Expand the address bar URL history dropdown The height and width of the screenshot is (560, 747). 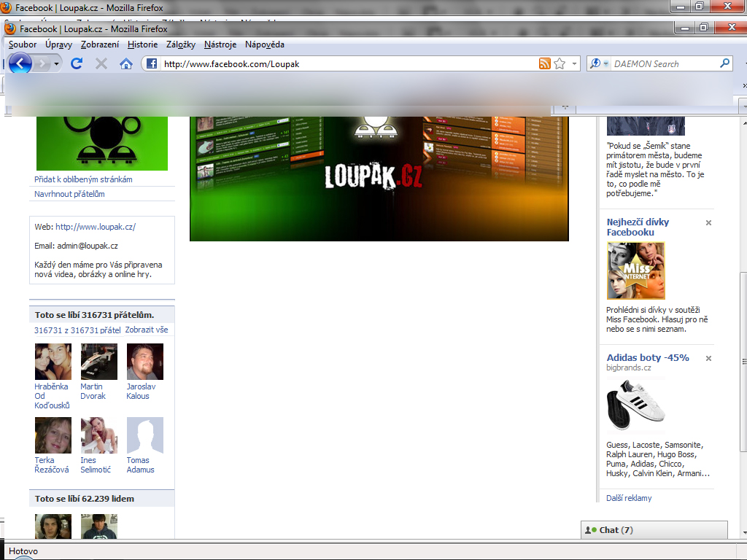coord(574,63)
